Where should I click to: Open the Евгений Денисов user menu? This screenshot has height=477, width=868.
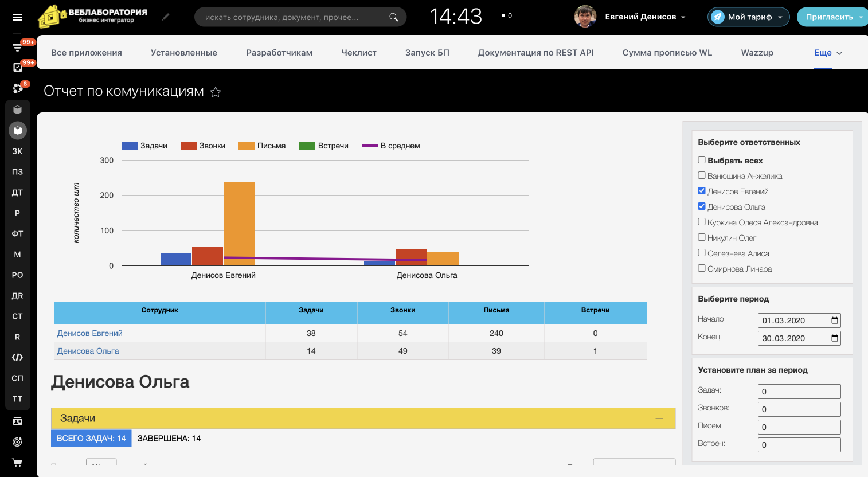pyautogui.click(x=645, y=17)
